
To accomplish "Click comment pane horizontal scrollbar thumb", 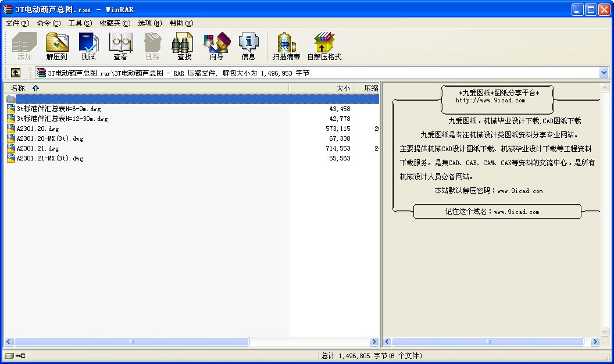I will tap(488, 342).
